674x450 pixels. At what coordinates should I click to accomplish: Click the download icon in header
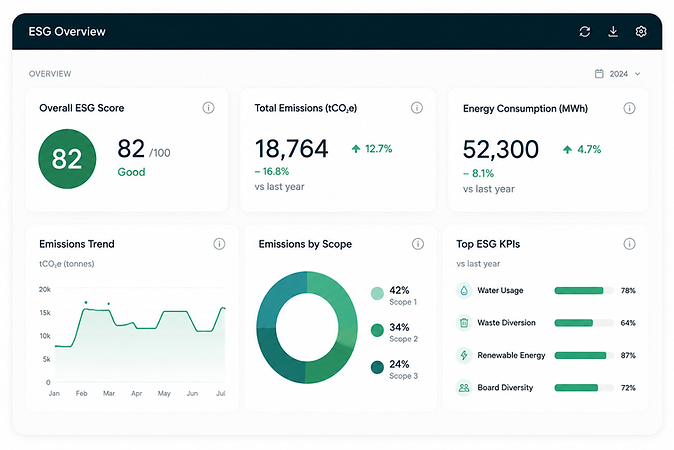tap(613, 31)
